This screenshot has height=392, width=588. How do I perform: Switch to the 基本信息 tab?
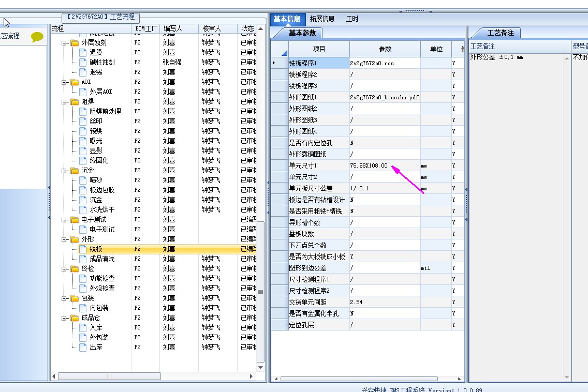tap(287, 19)
